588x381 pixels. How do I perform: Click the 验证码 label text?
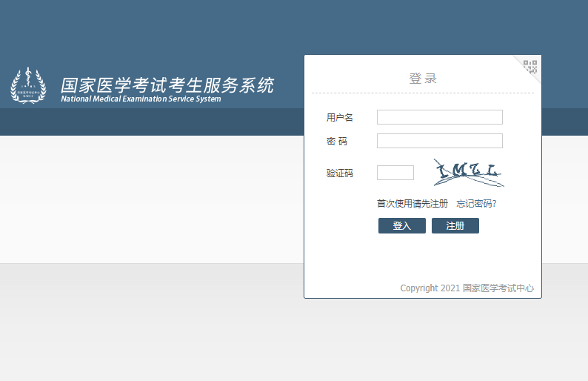click(x=340, y=173)
